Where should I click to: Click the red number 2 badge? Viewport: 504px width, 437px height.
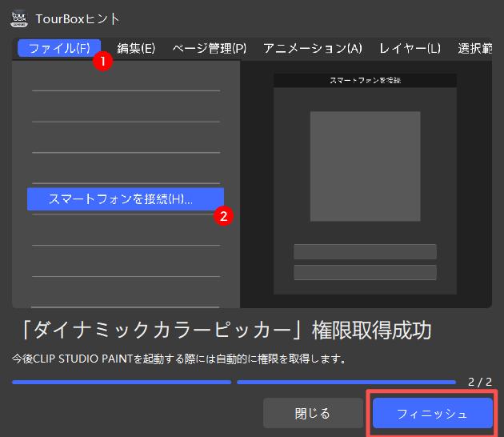point(225,215)
